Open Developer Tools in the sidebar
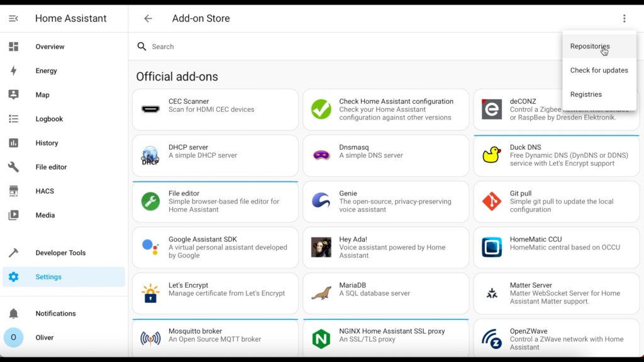 click(x=64, y=253)
